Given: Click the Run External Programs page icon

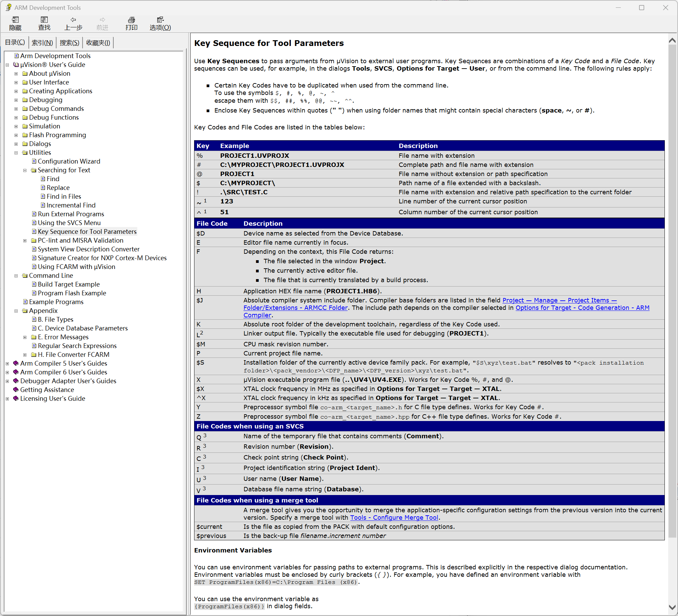Looking at the screenshot, I should coord(34,214).
